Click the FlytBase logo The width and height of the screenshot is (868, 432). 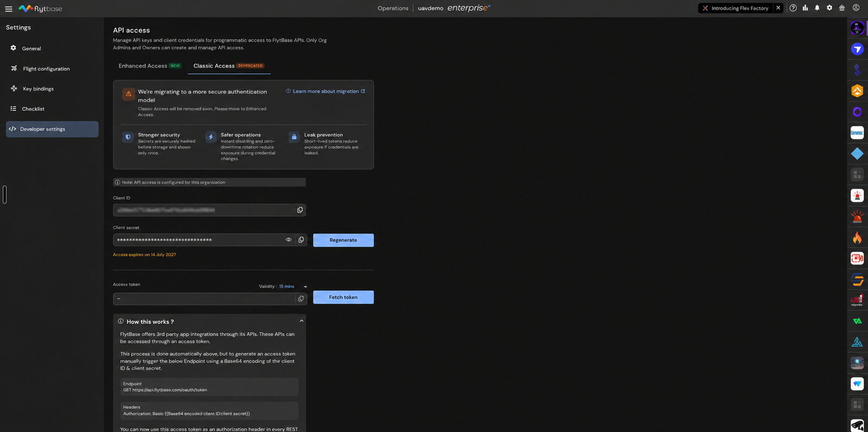(x=40, y=9)
